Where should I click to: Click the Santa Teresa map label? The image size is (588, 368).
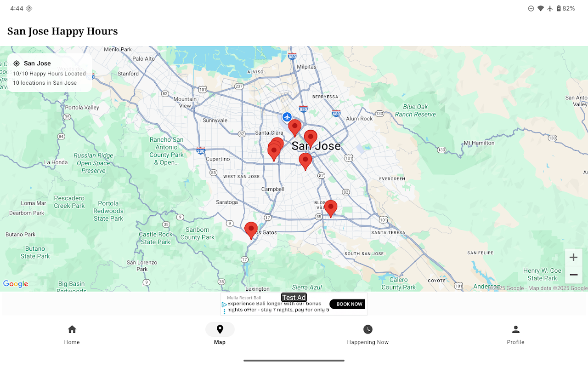click(388, 233)
